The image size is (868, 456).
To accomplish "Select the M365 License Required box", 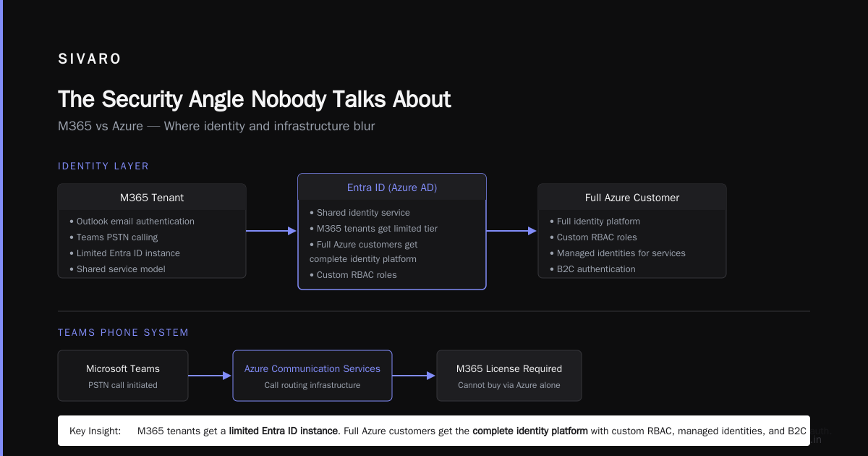I will click(509, 376).
